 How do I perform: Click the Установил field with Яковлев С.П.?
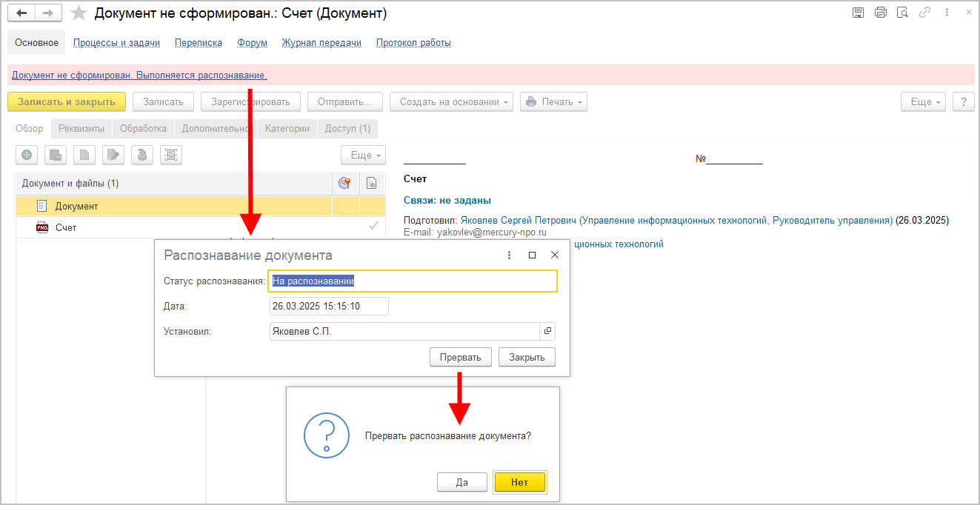(x=404, y=331)
